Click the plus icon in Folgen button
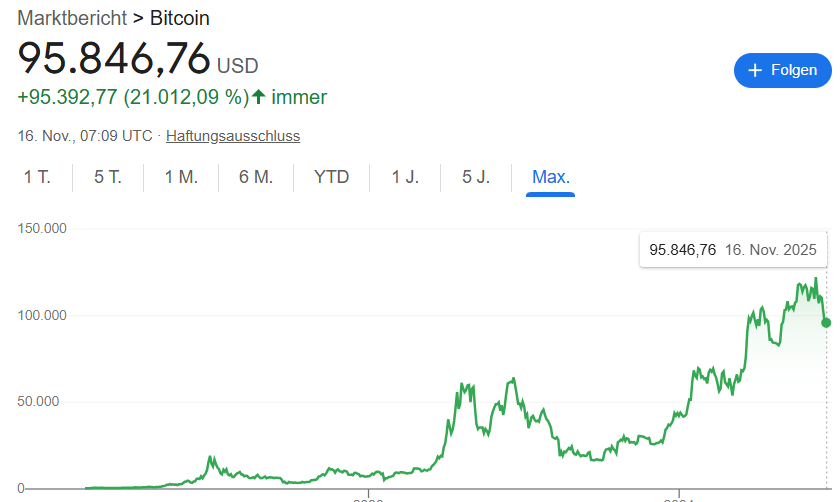840x502 pixels. coord(755,70)
